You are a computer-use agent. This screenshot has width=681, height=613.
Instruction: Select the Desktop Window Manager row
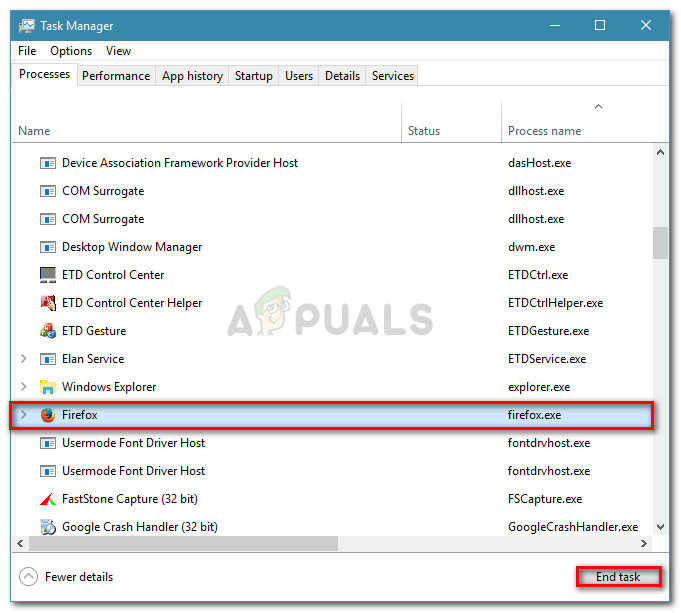pyautogui.click(x=332, y=247)
